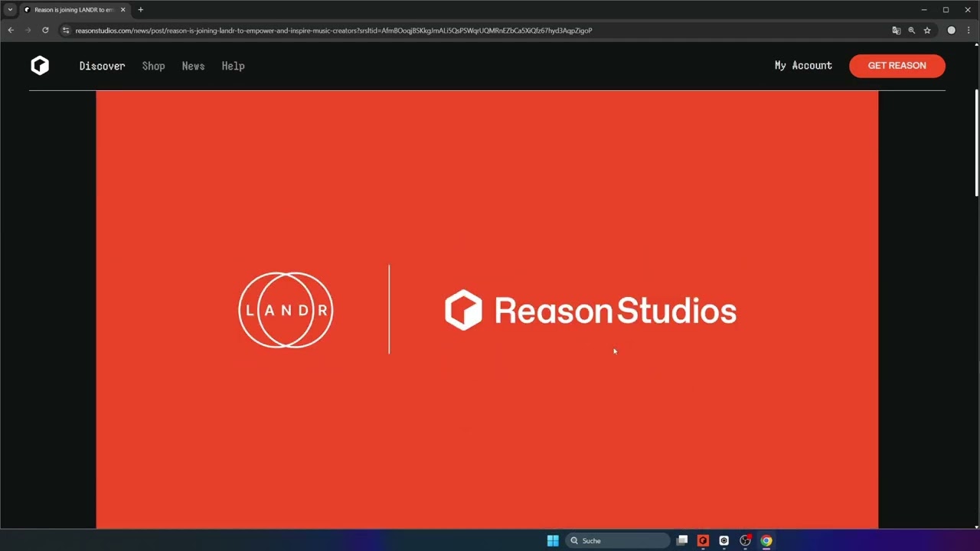Open the Chrome profile avatar
Viewport: 980px width, 551px height.
(952, 31)
